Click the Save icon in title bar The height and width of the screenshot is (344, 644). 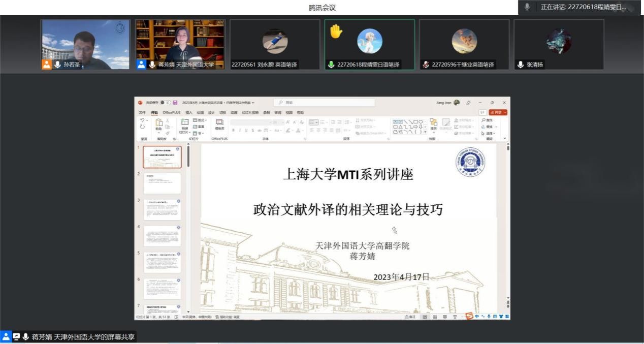175,103
